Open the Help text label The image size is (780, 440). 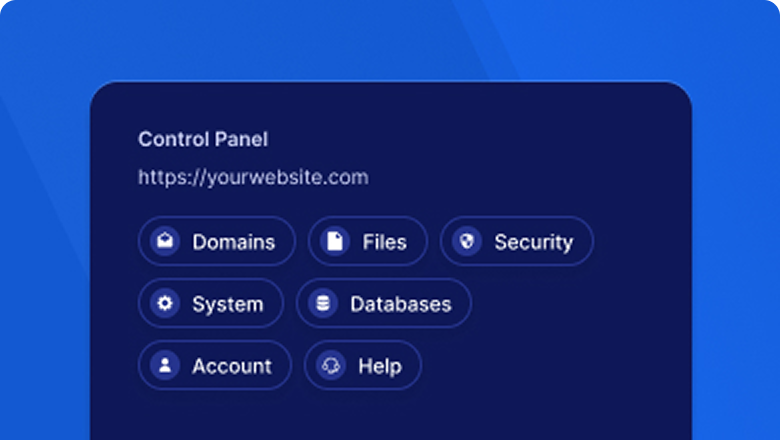click(x=379, y=366)
